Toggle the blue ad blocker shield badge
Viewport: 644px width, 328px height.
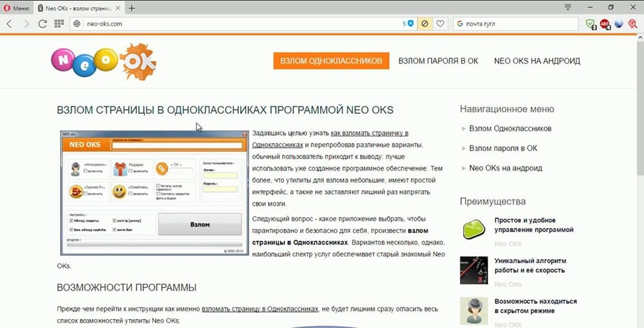coord(410,24)
